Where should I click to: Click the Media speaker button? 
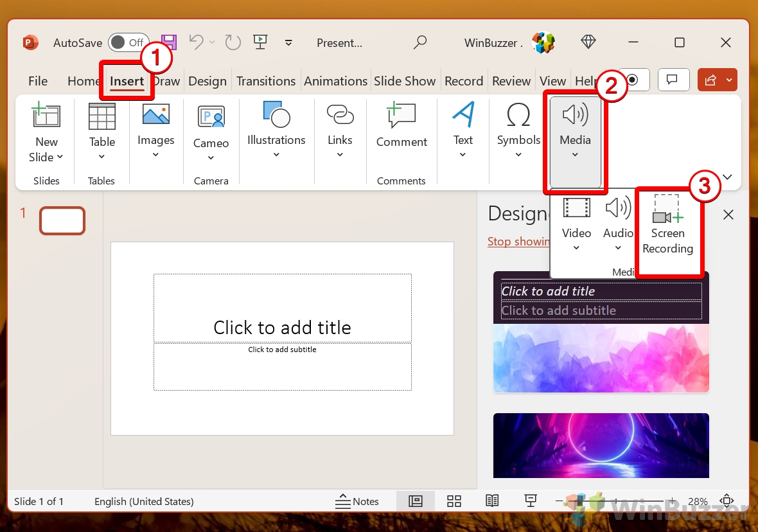(576, 141)
